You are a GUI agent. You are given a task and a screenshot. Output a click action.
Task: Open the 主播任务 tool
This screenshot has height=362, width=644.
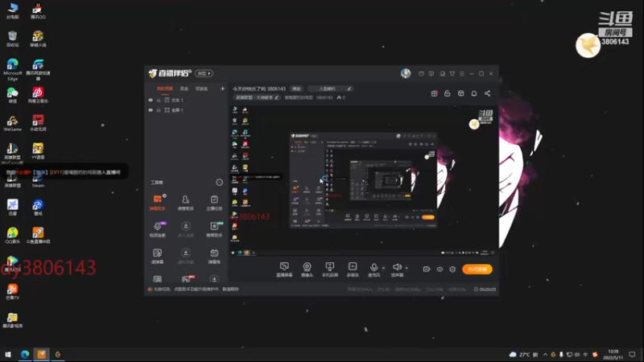click(x=214, y=203)
